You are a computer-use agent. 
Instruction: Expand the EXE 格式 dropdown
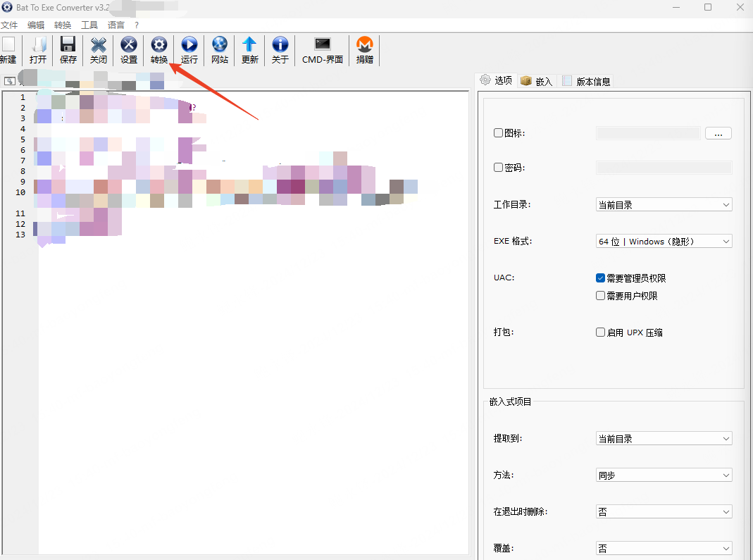[664, 241]
